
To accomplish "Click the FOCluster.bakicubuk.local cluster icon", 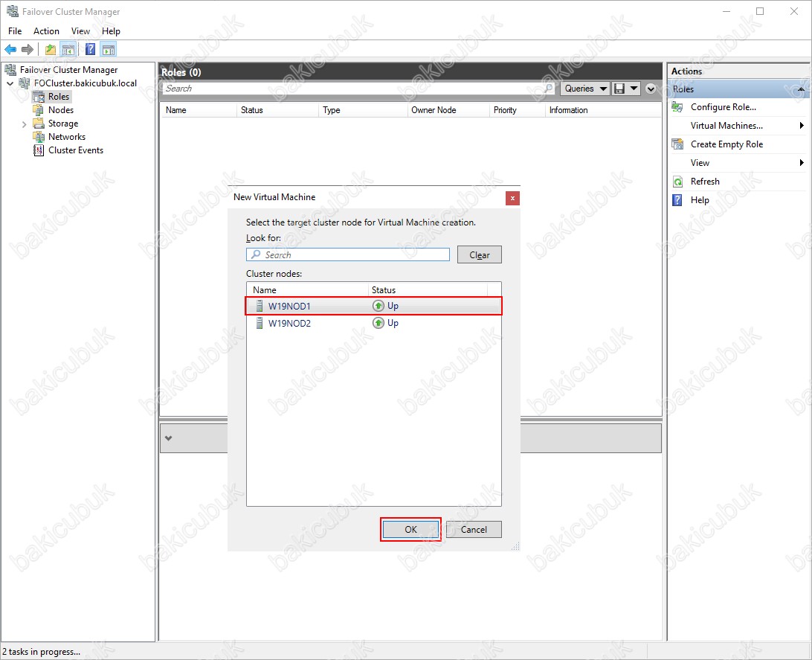I will pos(25,83).
